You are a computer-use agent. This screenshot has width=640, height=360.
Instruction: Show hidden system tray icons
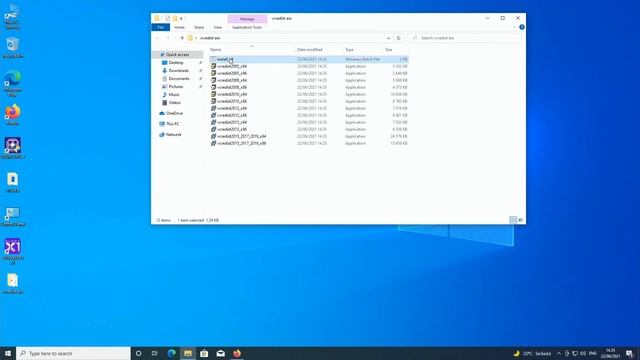point(559,353)
